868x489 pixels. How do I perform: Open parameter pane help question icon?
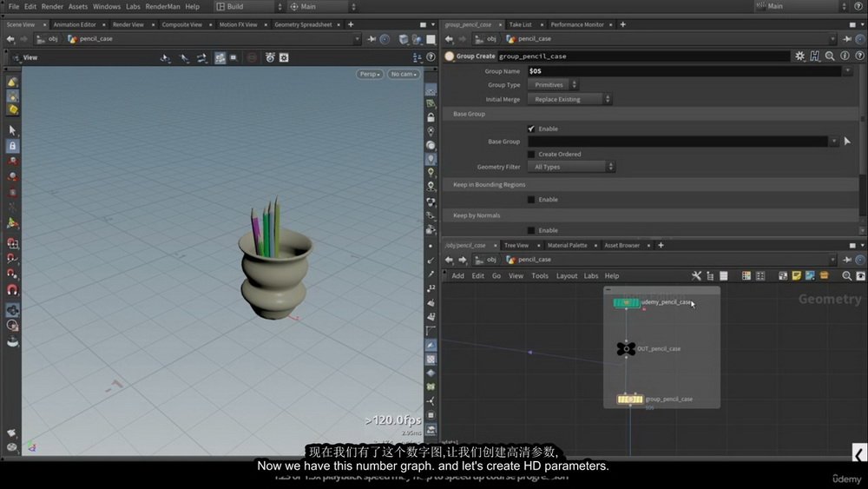859,56
